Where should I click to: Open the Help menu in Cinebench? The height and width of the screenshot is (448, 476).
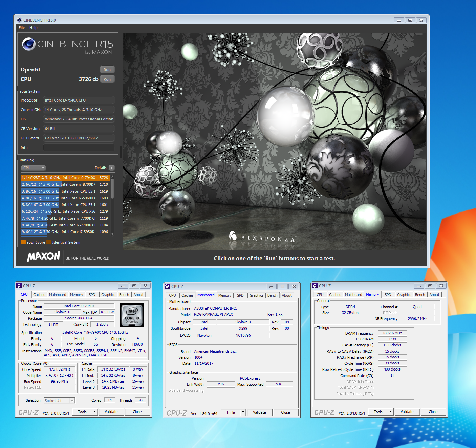tap(34, 28)
